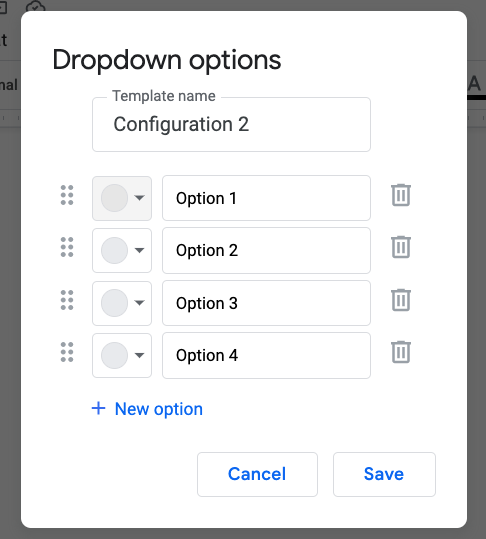Click the Option 3 text field
The height and width of the screenshot is (539, 486).
(266, 303)
